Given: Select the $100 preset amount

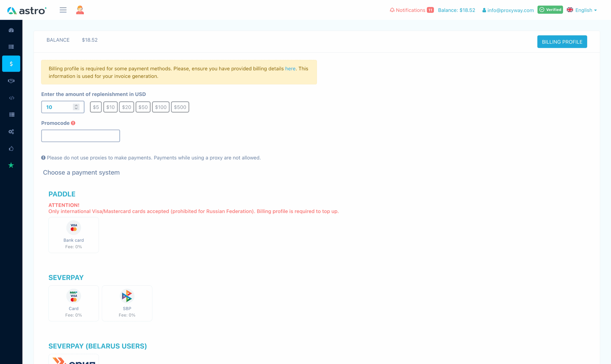Looking at the screenshot, I should coord(161,107).
